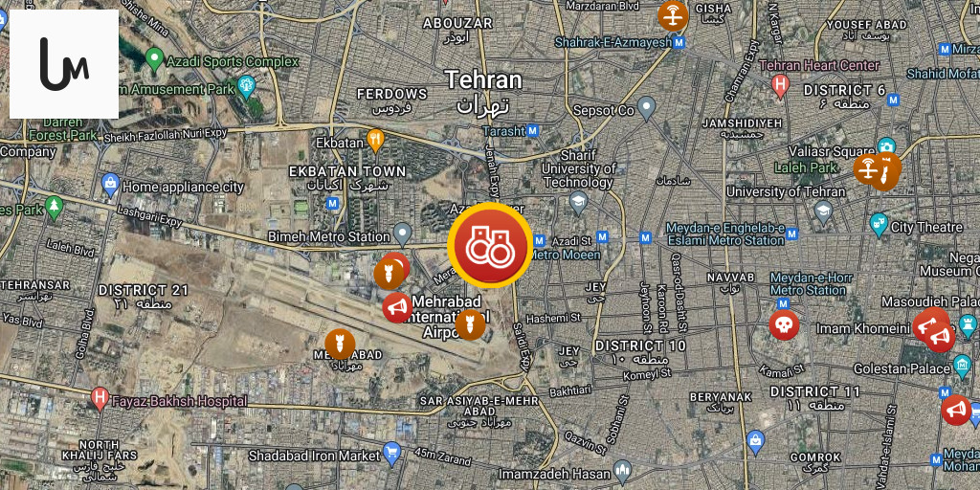Screen dimensions: 980x490
Task: Open the skull marker near Meydan-e-Horr station
Action: click(x=784, y=325)
